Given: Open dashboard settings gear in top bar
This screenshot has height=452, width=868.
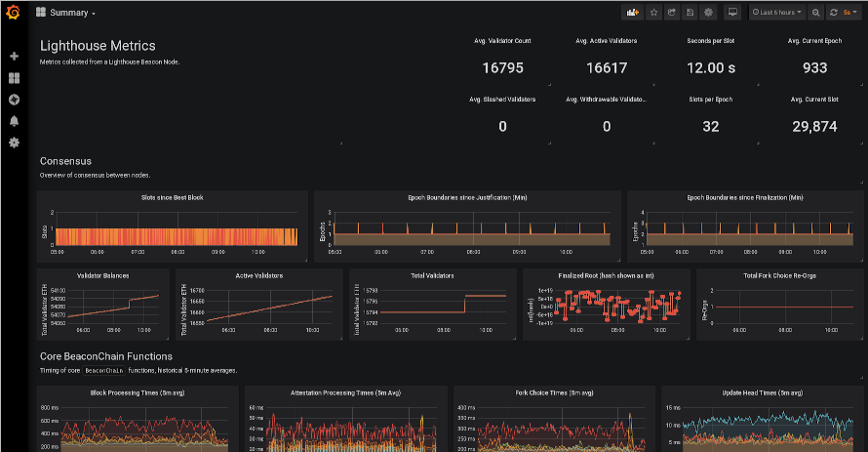Looking at the screenshot, I should (709, 13).
